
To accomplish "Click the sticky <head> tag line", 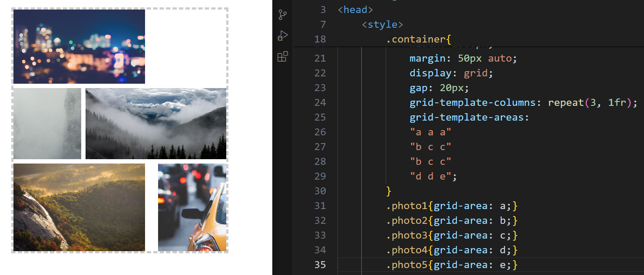I will tap(355, 10).
